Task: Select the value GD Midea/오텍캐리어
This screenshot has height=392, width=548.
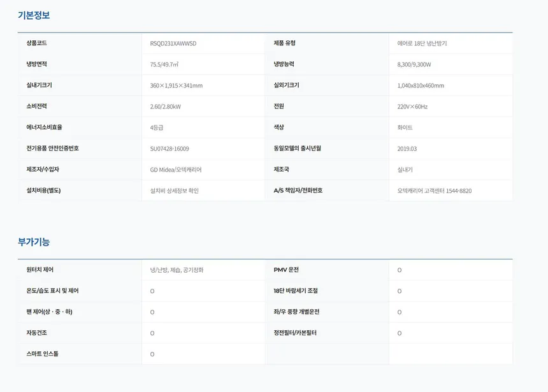Action: pos(176,170)
